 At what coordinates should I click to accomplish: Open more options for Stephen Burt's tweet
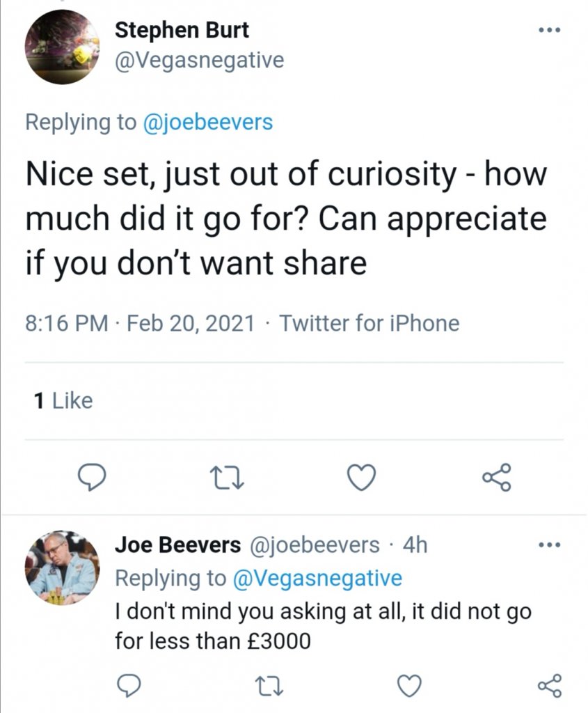click(548, 31)
